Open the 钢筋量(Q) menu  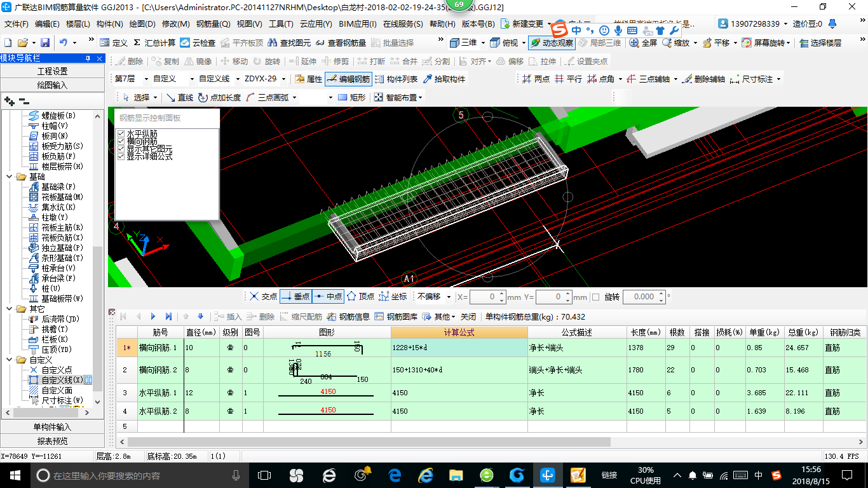[213, 24]
